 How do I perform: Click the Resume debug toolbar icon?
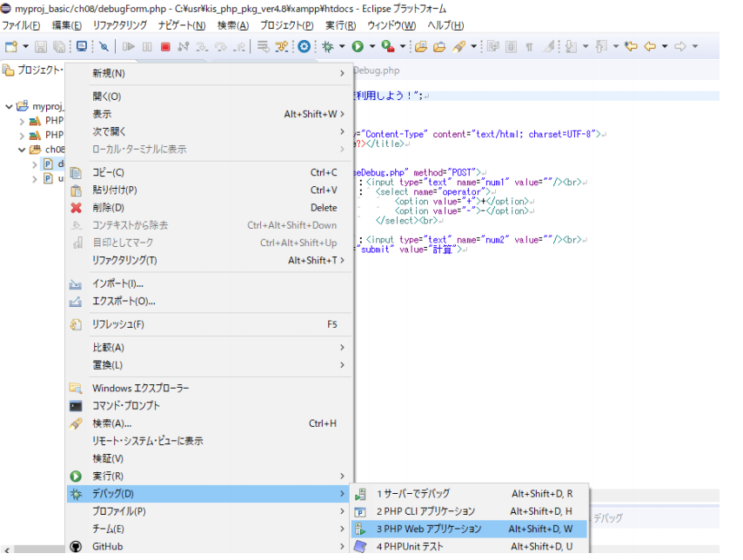[129, 46]
